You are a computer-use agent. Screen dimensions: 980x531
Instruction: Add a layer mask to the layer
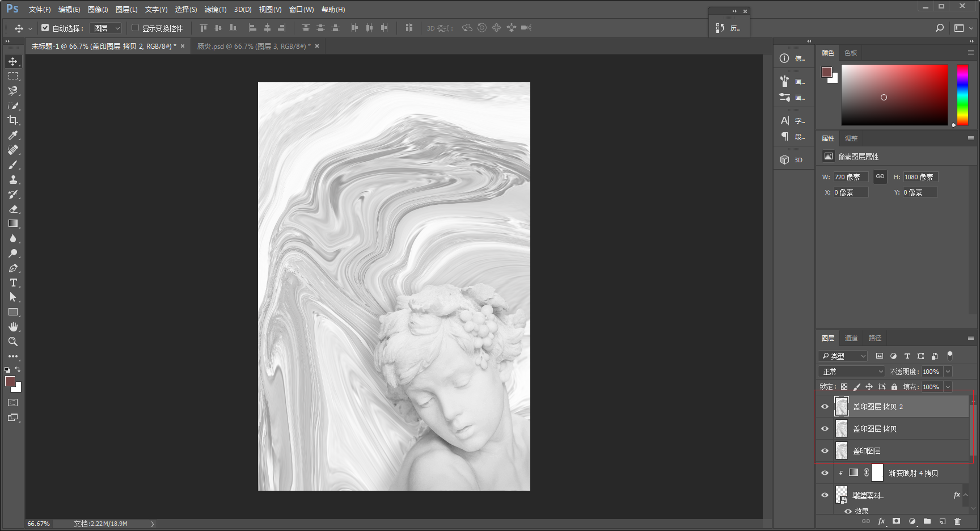pos(896,521)
